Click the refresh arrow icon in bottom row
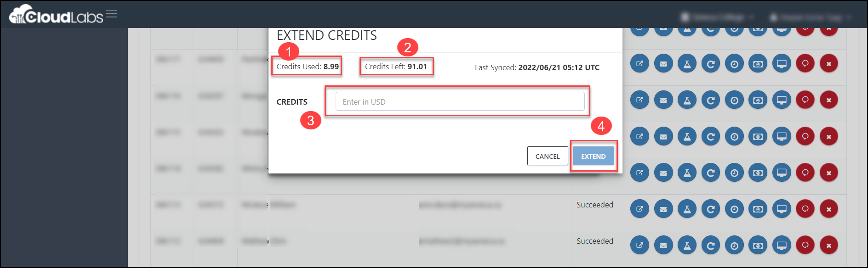 coord(711,246)
